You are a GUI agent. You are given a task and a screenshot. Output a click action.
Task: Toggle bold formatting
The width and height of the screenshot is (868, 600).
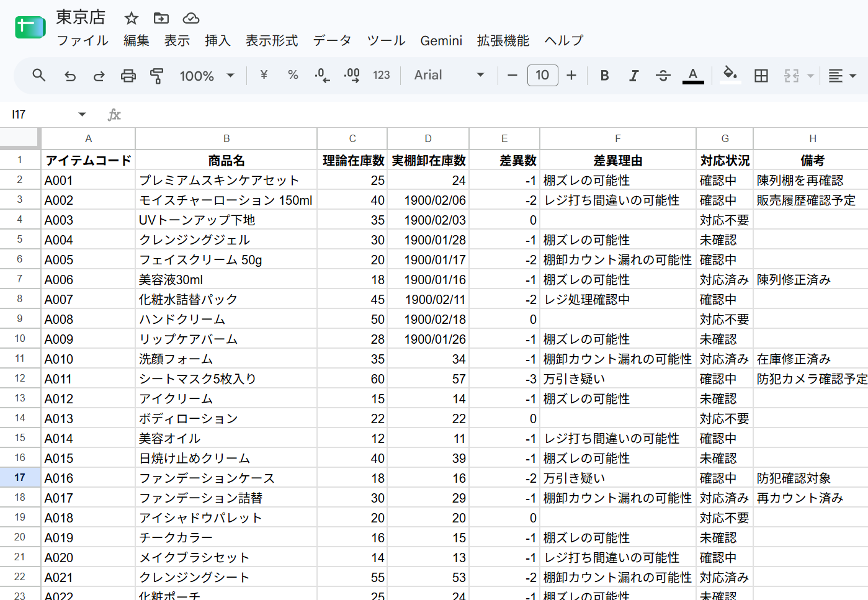[604, 76]
